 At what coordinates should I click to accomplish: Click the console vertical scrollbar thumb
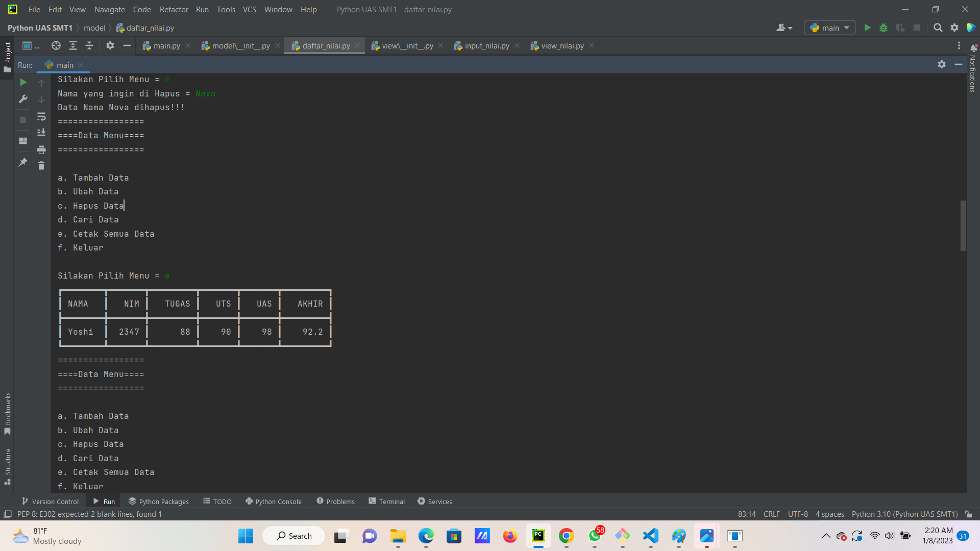click(963, 226)
